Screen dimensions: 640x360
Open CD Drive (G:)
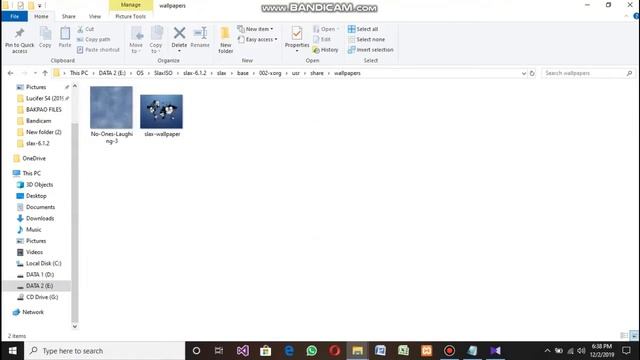tap(42, 297)
